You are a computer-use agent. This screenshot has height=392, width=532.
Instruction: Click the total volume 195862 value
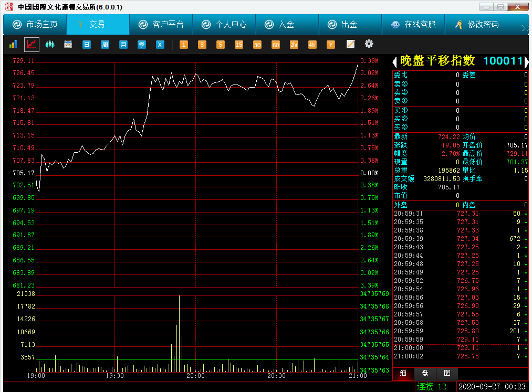point(449,170)
